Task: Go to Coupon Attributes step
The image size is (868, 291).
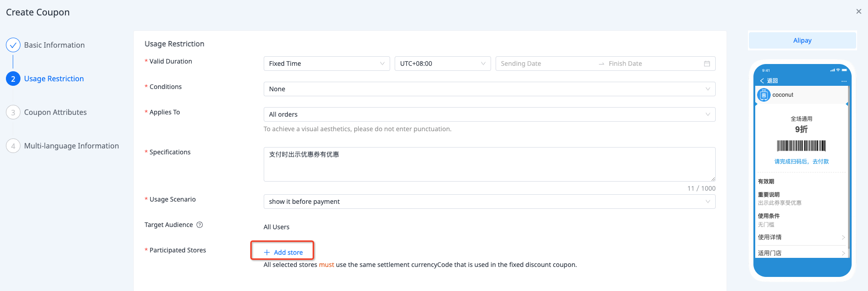Action: tap(55, 112)
